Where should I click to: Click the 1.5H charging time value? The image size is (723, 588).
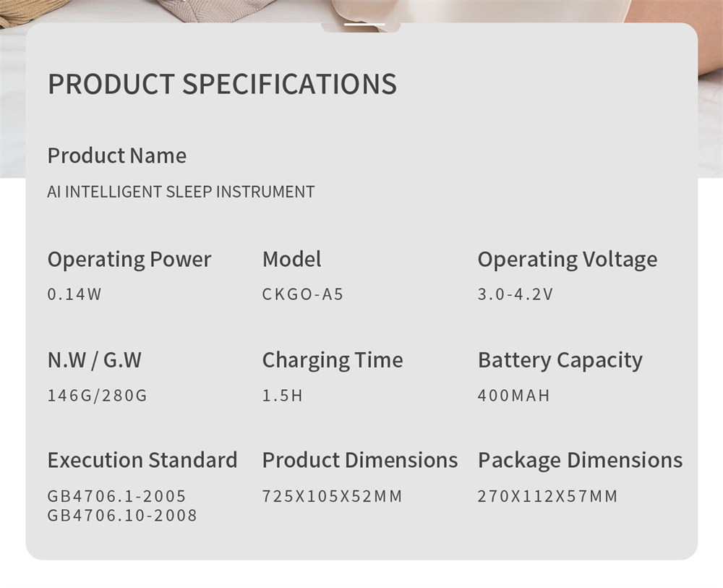point(282,396)
